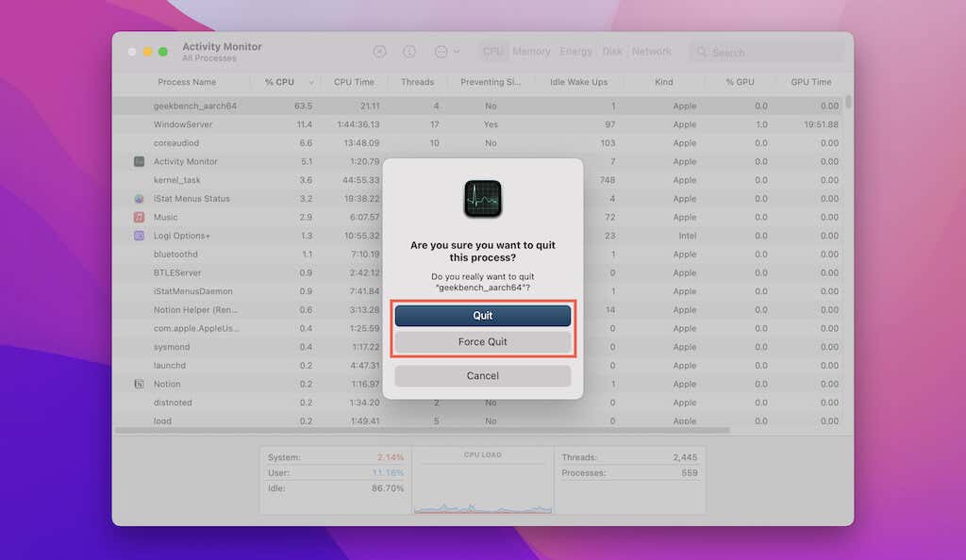The height and width of the screenshot is (560, 966).
Task: Click the X quit process toolbar icon
Action: [379, 51]
